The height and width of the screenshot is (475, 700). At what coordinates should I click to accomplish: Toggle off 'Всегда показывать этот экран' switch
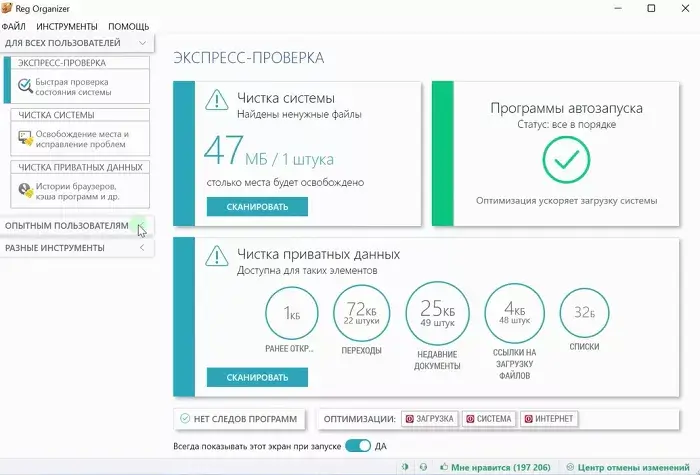coord(357,445)
